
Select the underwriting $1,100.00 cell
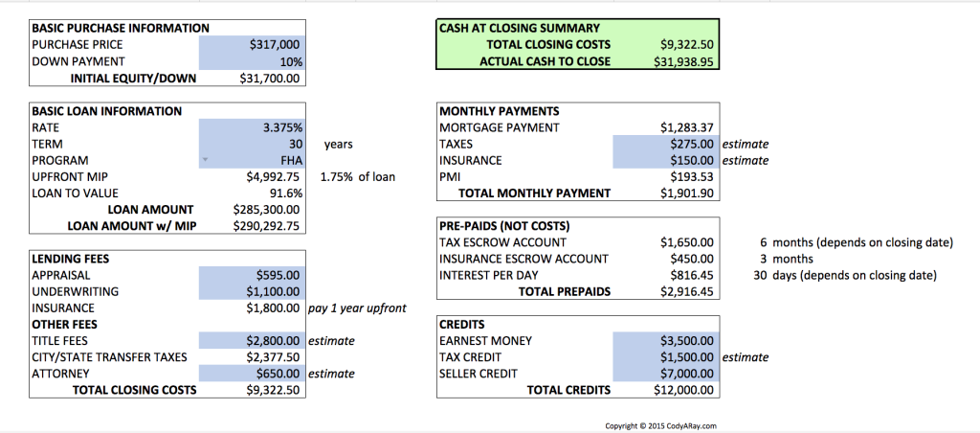[x=252, y=291]
